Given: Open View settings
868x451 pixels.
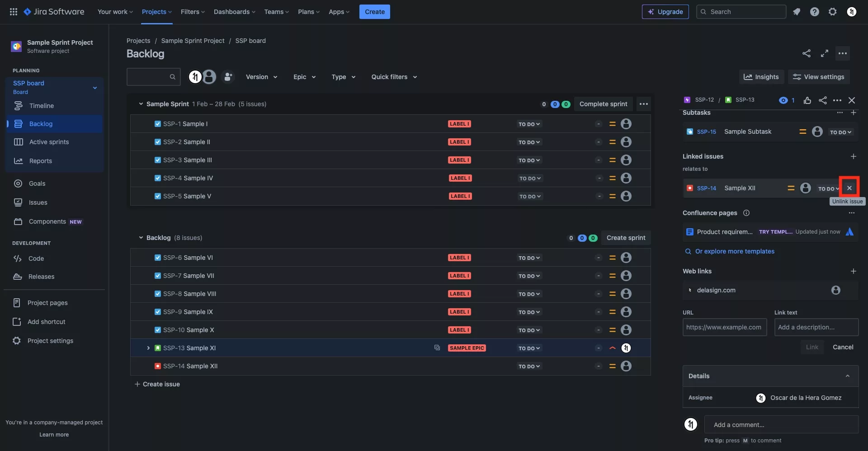Looking at the screenshot, I should point(819,77).
